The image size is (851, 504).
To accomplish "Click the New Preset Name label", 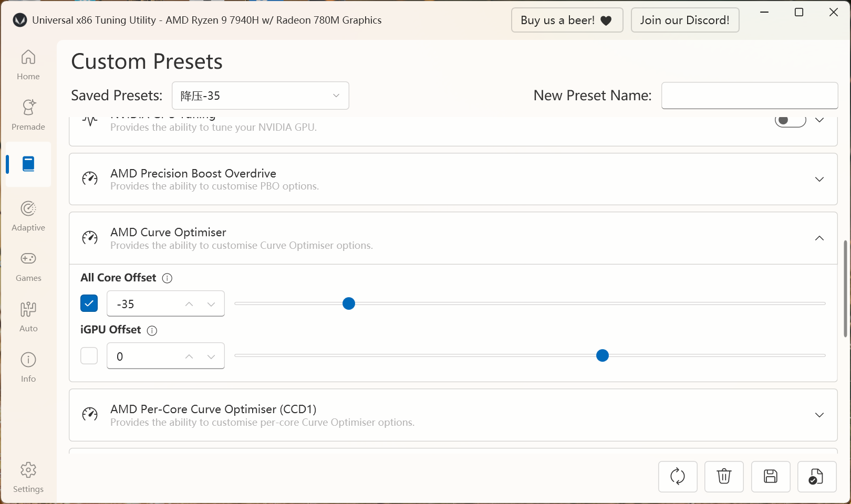I will tap(593, 96).
